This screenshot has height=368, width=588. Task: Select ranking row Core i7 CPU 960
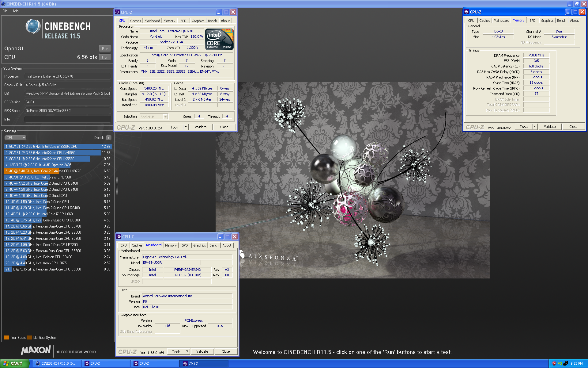pyautogui.click(x=58, y=177)
